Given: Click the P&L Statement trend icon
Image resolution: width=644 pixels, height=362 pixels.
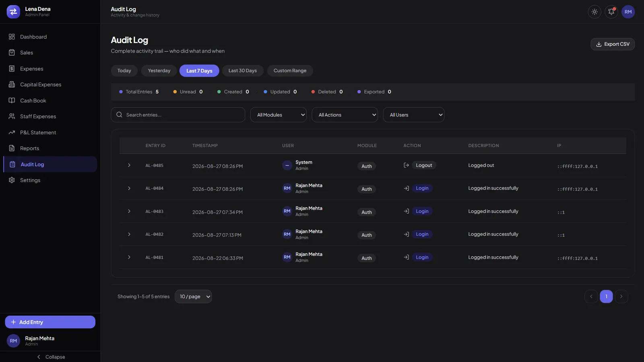Looking at the screenshot, I should (12, 132).
